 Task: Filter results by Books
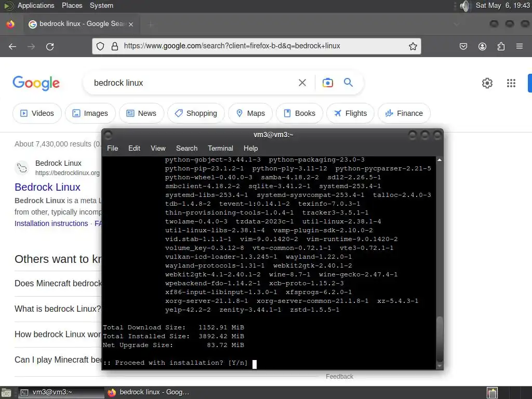(300, 113)
